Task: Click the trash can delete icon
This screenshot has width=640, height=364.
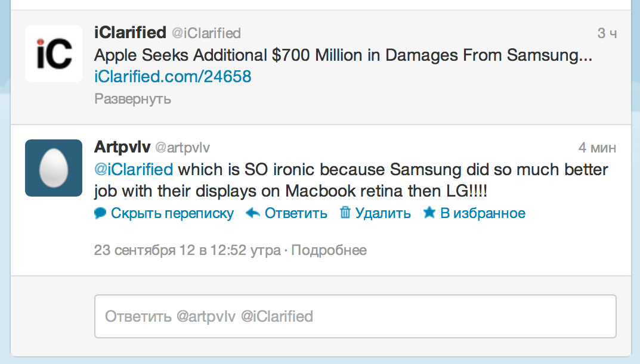Action: [x=345, y=212]
